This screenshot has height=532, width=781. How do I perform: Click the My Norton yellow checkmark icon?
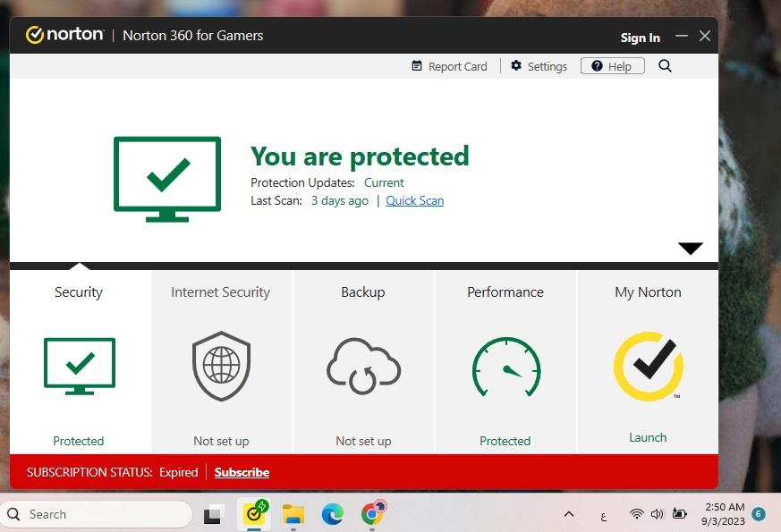(x=648, y=367)
